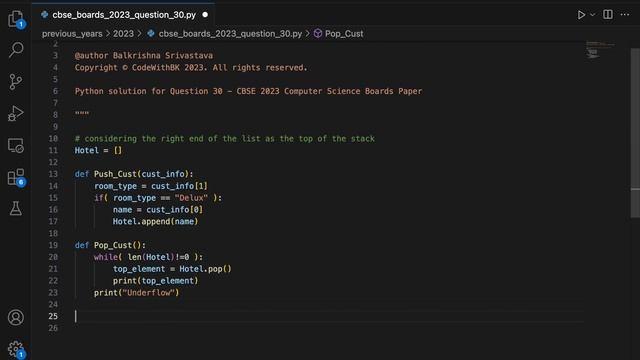Click 'Python solution for Question 30' line
640x360 pixels.
(x=249, y=91)
